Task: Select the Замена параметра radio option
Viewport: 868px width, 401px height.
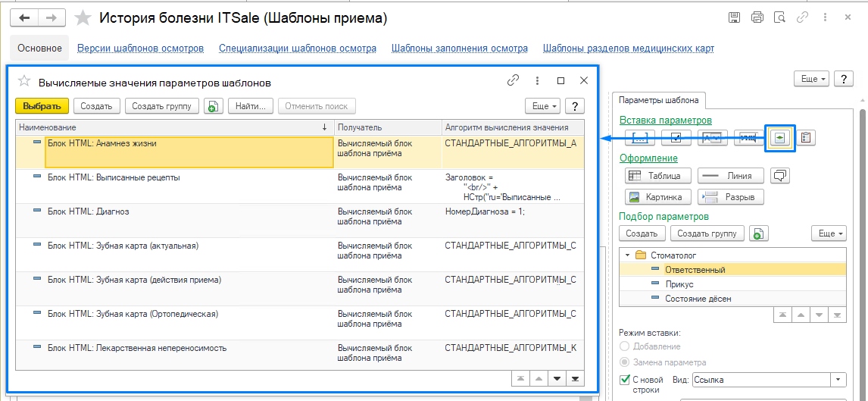Action: pyautogui.click(x=624, y=363)
